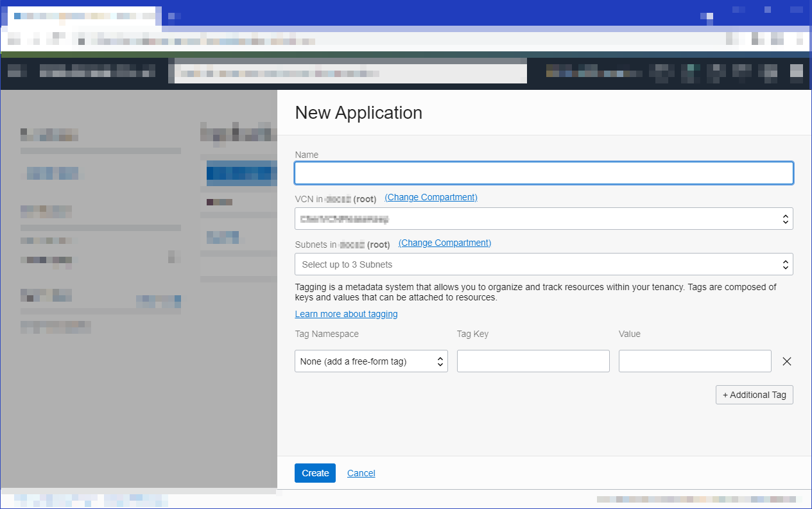Screen dimensions: 812x509
Task: Click Cancel to dismiss the New Application dialog
Action: (x=361, y=472)
